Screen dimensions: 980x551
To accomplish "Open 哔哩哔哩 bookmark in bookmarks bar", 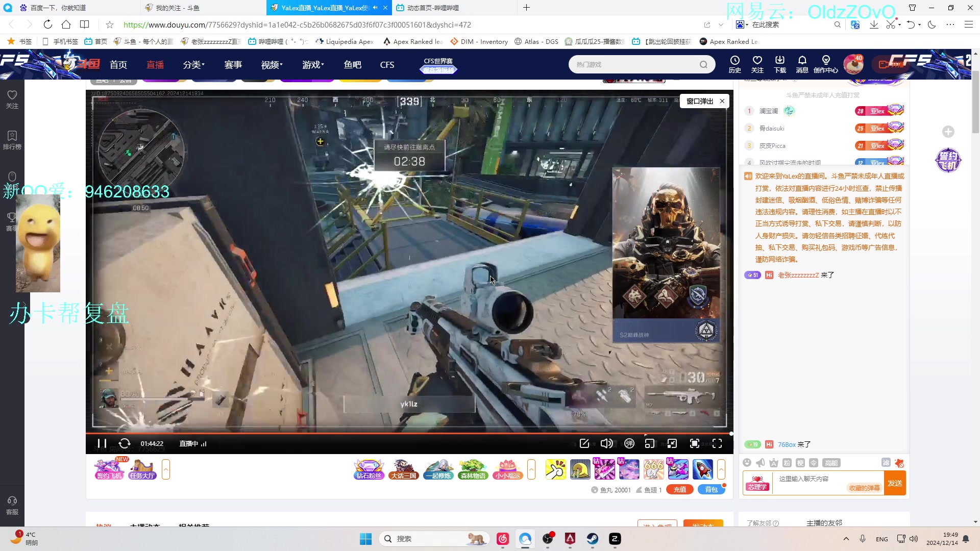I will 277,41.
